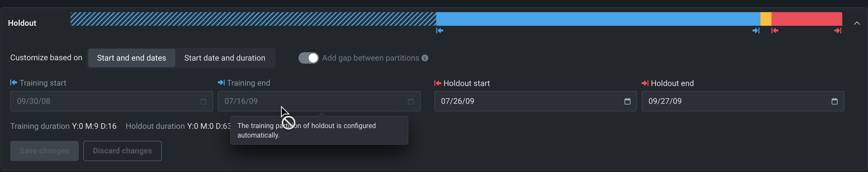Click the blue training start timeline marker

click(440, 31)
